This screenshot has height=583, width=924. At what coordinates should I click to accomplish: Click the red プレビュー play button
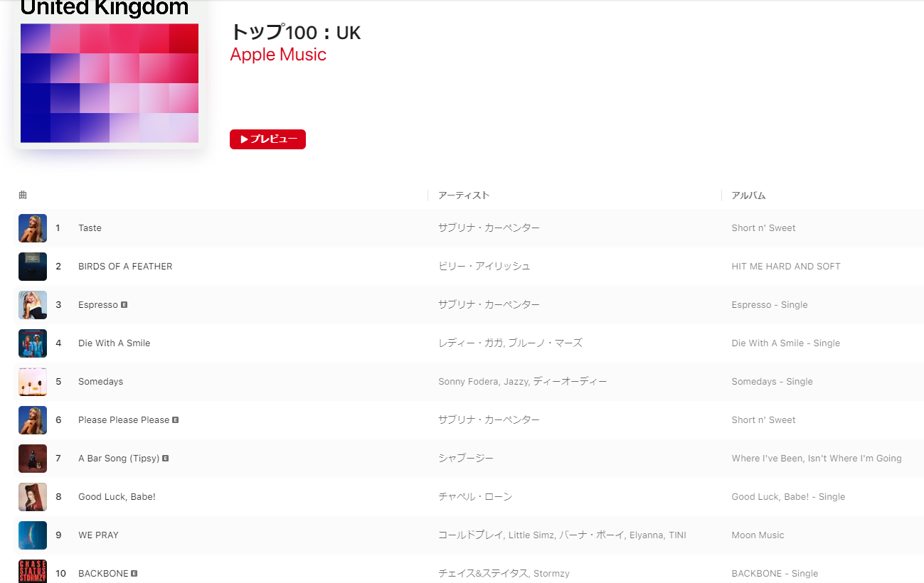267,139
